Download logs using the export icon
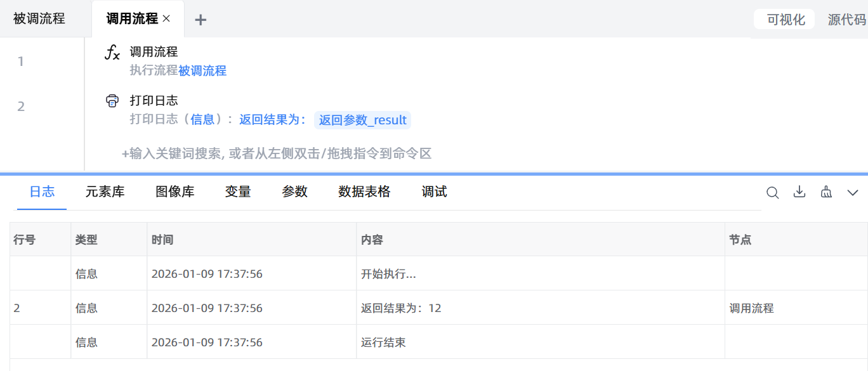Image resolution: width=868 pixels, height=371 pixels. [799, 192]
